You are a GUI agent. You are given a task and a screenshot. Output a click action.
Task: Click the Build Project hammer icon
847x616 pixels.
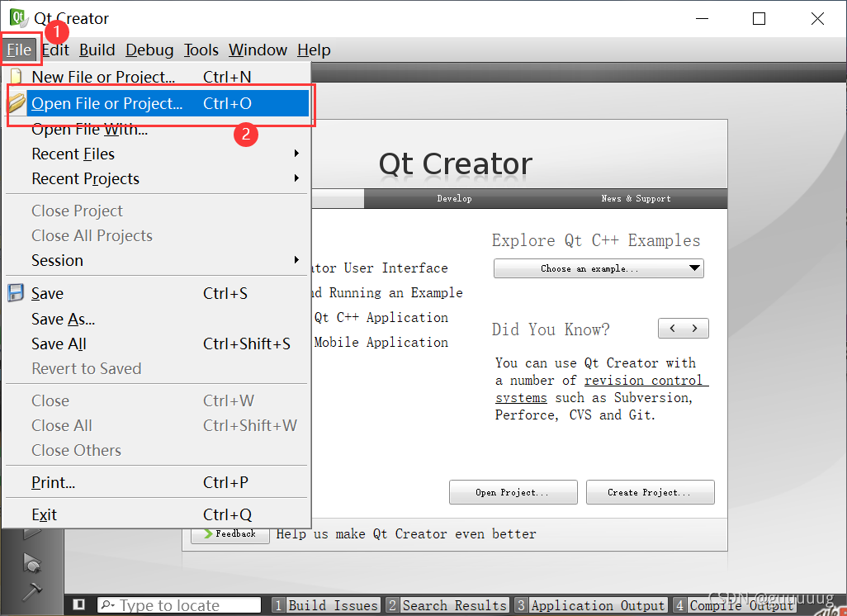click(32, 591)
